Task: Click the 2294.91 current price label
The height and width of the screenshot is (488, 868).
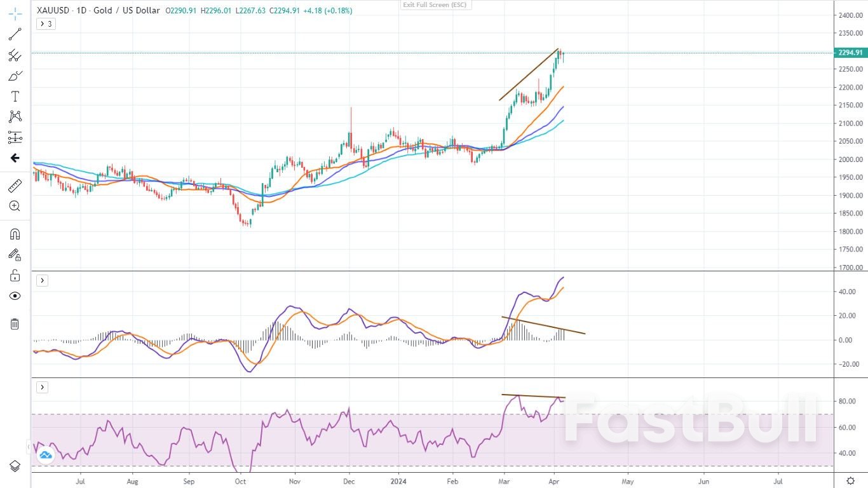Action: tap(850, 53)
